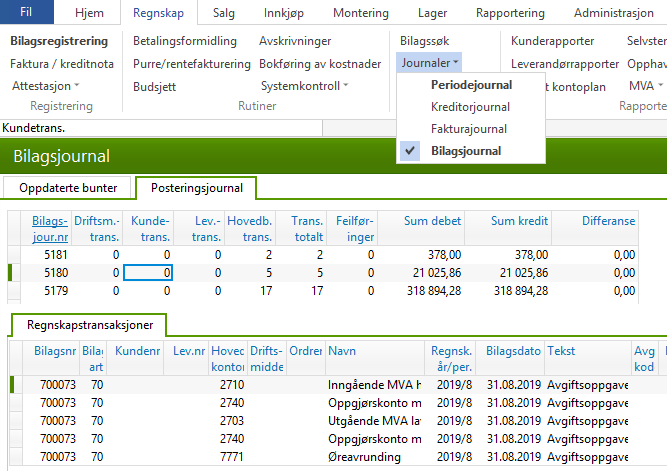Click account number 2710 cell
Image resolution: width=667 pixels, height=471 pixels.
(228, 385)
